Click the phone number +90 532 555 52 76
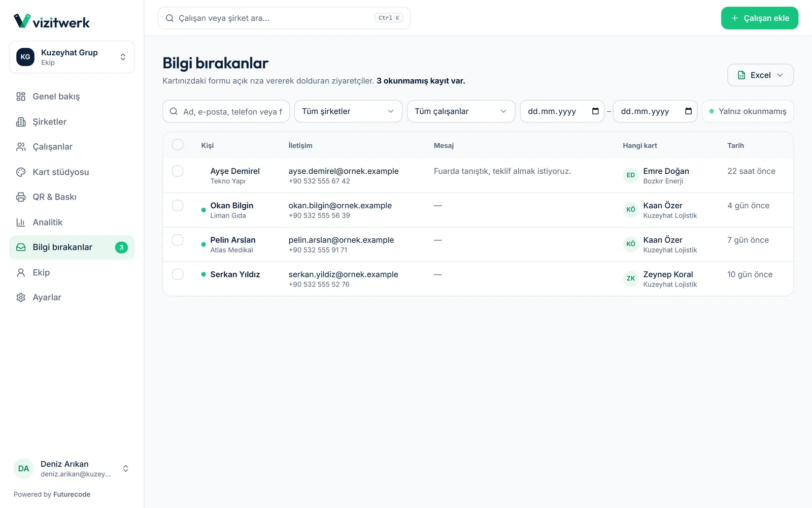 coord(319,284)
